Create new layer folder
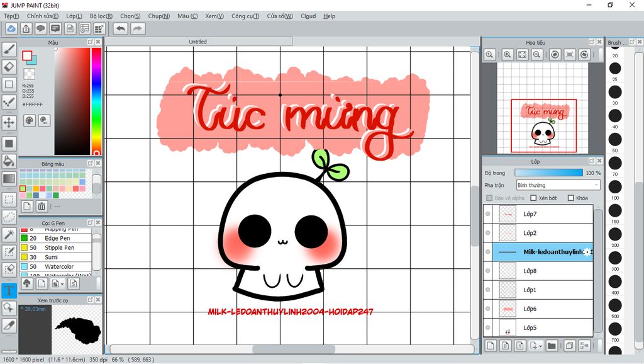 [x=551, y=346]
